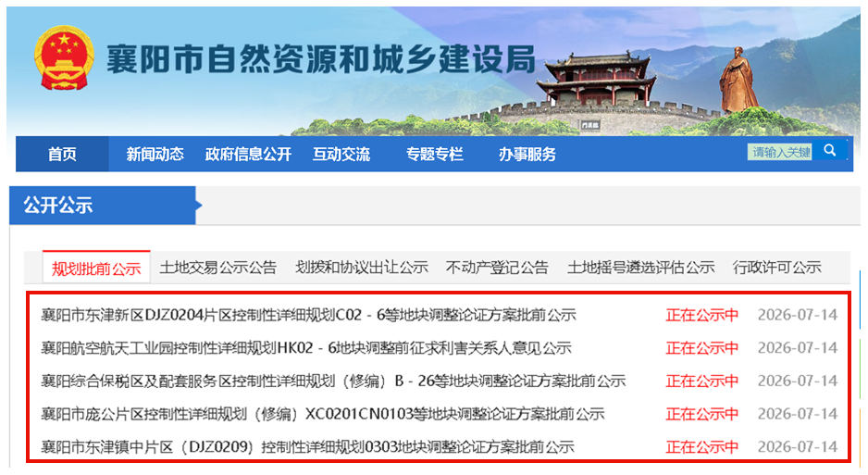
Task: Switch to the 土地摇号遴选评估公示 tab
Action: [x=641, y=268]
